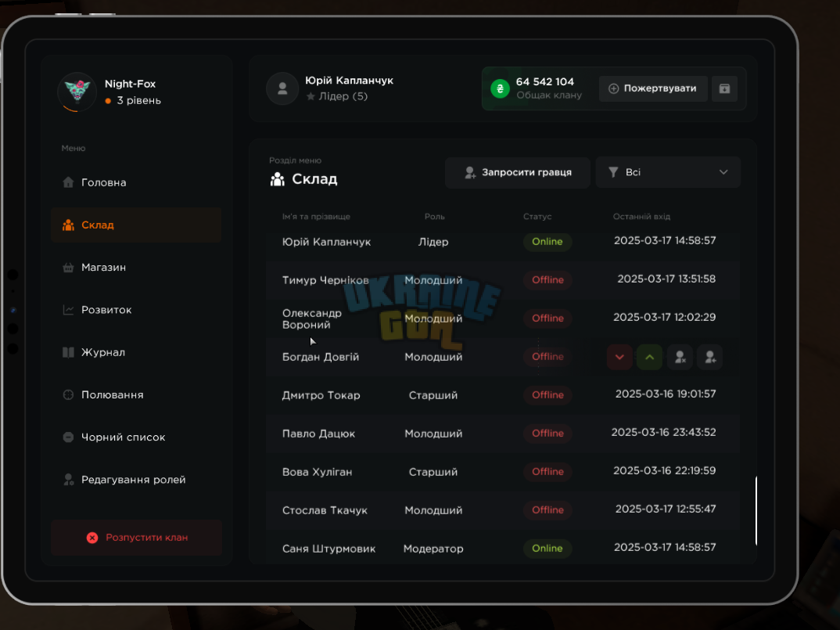Screen dimensions: 840x630
Task: Expand the Всі filter dropdown
Action: [x=668, y=172]
